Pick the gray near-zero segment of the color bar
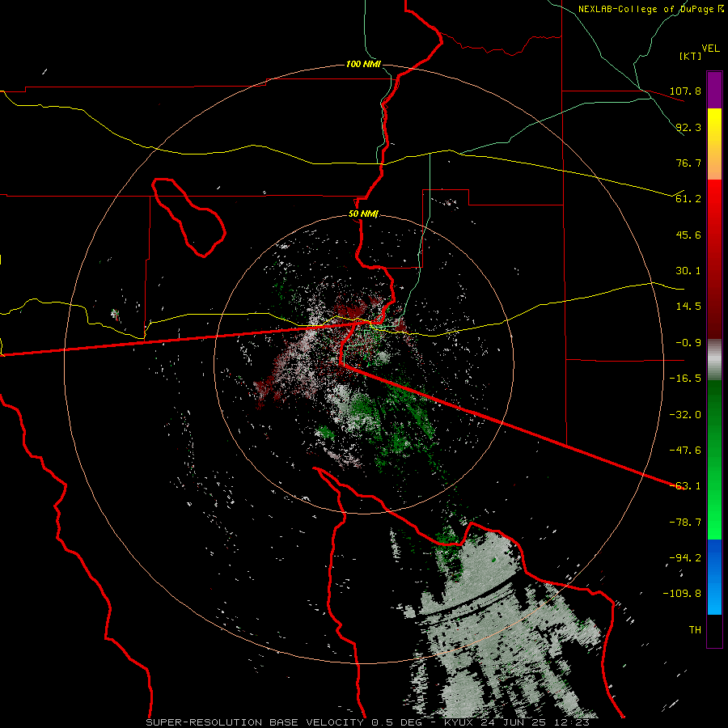 [x=714, y=359]
